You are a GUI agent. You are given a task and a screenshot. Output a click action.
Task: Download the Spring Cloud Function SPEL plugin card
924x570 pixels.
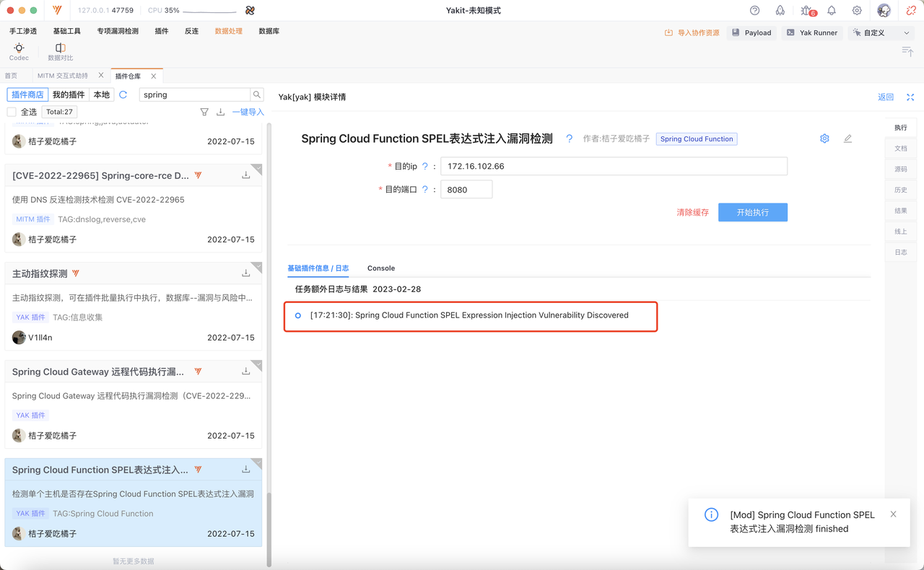click(x=246, y=470)
